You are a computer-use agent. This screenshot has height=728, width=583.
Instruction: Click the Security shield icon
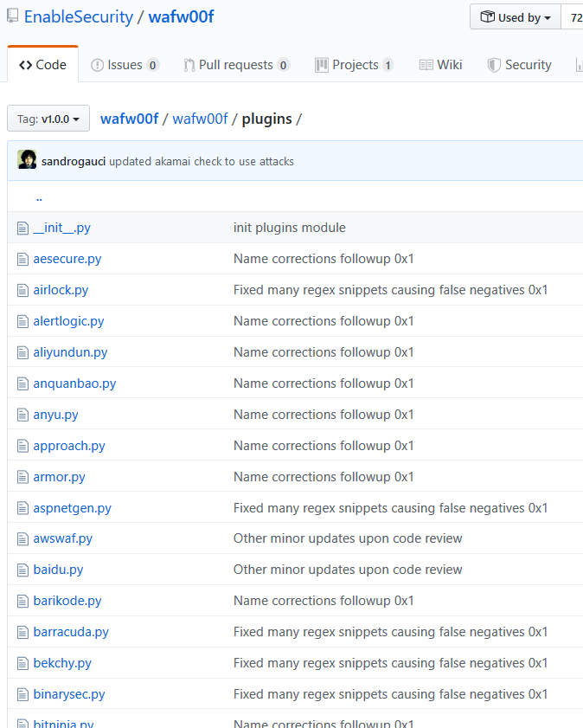(494, 65)
